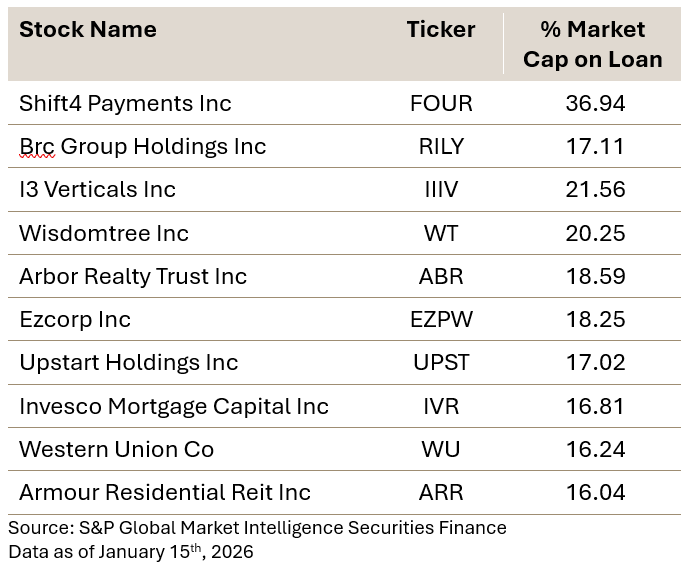Click the UPST ticker symbol
This screenshot has height=571, width=688.
tap(441, 363)
